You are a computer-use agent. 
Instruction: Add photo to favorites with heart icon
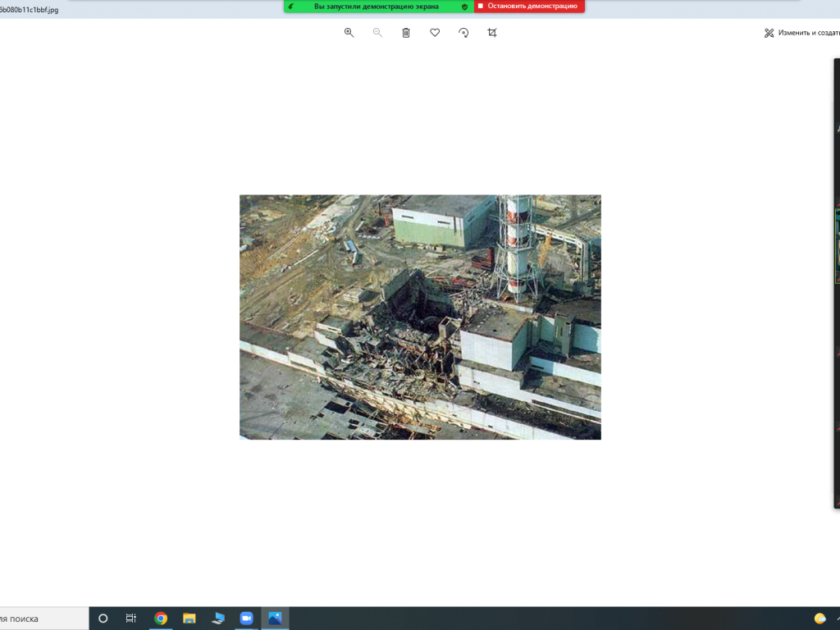(x=435, y=33)
